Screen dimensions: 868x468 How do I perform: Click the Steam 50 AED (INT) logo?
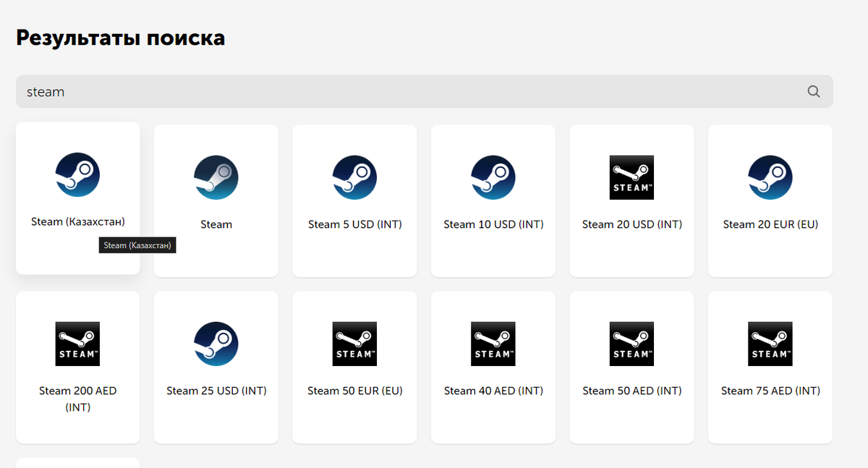[x=631, y=344]
